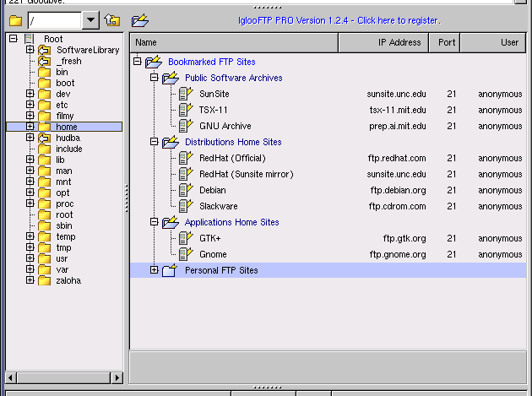Click the Public Software Archives folder icon
This screenshot has height=396, width=532.
pyautogui.click(x=171, y=78)
